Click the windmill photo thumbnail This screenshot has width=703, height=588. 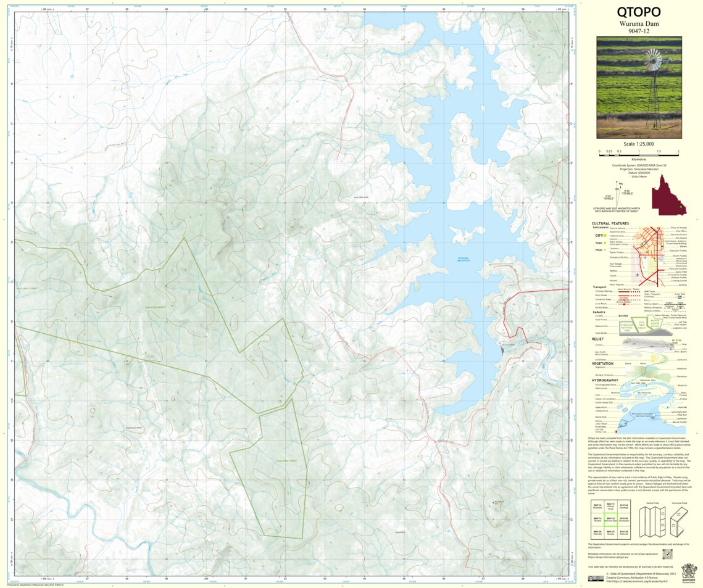pyautogui.click(x=639, y=87)
